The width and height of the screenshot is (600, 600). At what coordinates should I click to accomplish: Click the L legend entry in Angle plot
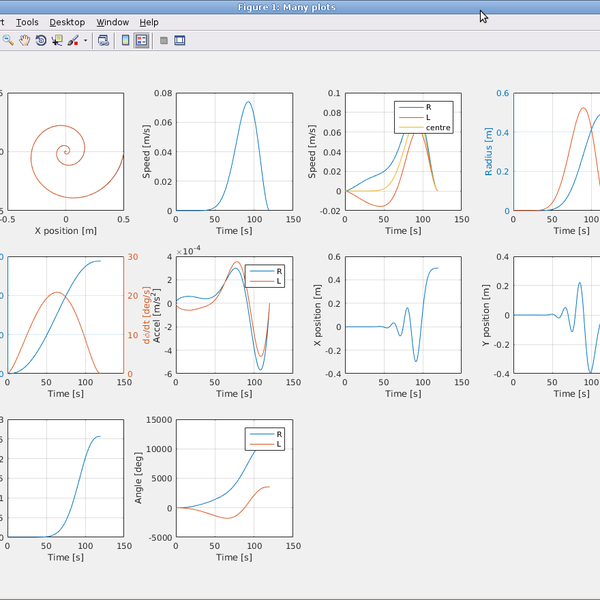[x=278, y=444]
